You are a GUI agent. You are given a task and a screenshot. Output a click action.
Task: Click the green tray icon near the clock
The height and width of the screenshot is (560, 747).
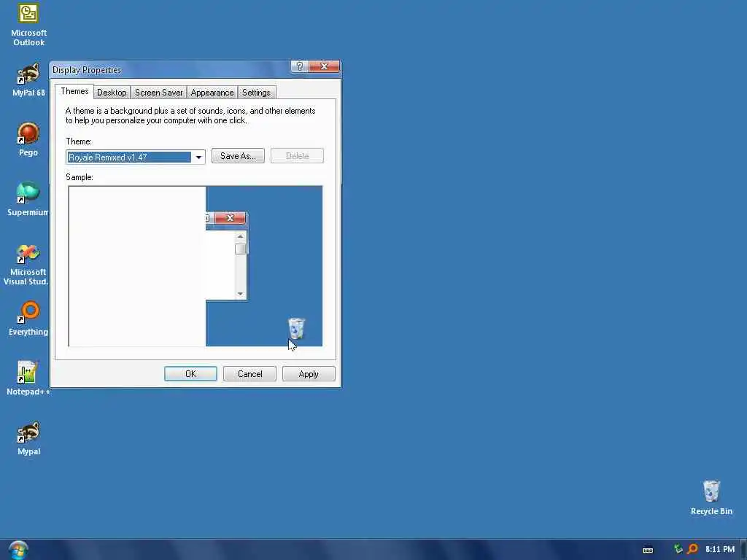click(678, 549)
